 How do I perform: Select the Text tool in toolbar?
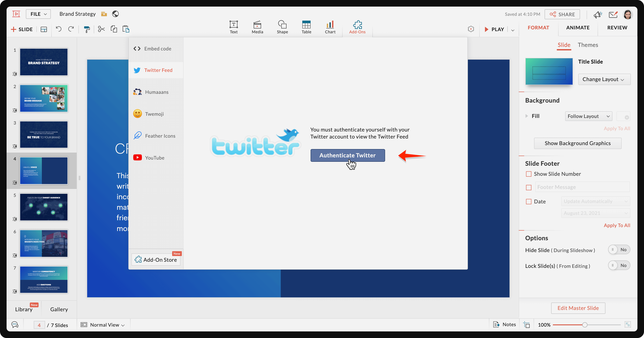point(234,27)
